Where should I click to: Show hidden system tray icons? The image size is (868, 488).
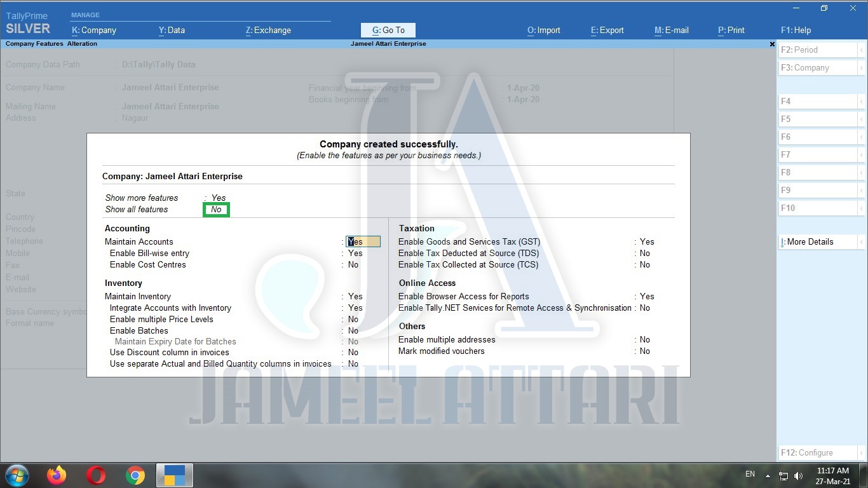pyautogui.click(x=768, y=475)
